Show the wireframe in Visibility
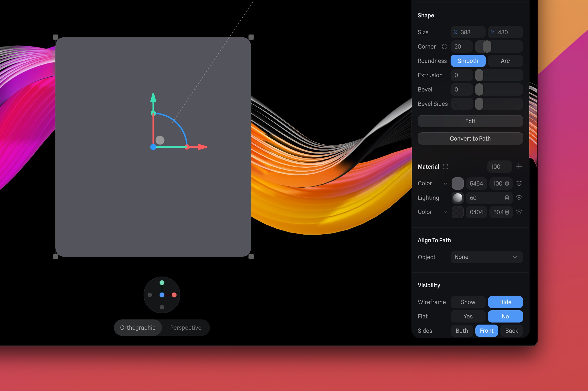Screen dimensions: 588x391 [467, 302]
